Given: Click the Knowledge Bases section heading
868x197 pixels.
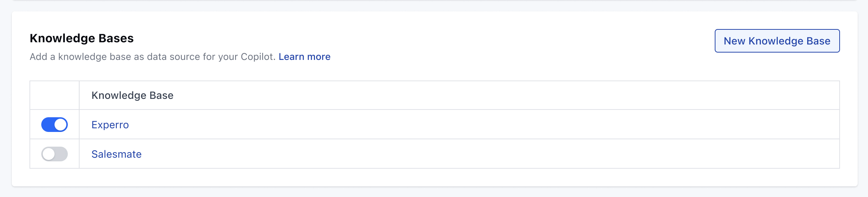Looking at the screenshot, I should (82, 38).
